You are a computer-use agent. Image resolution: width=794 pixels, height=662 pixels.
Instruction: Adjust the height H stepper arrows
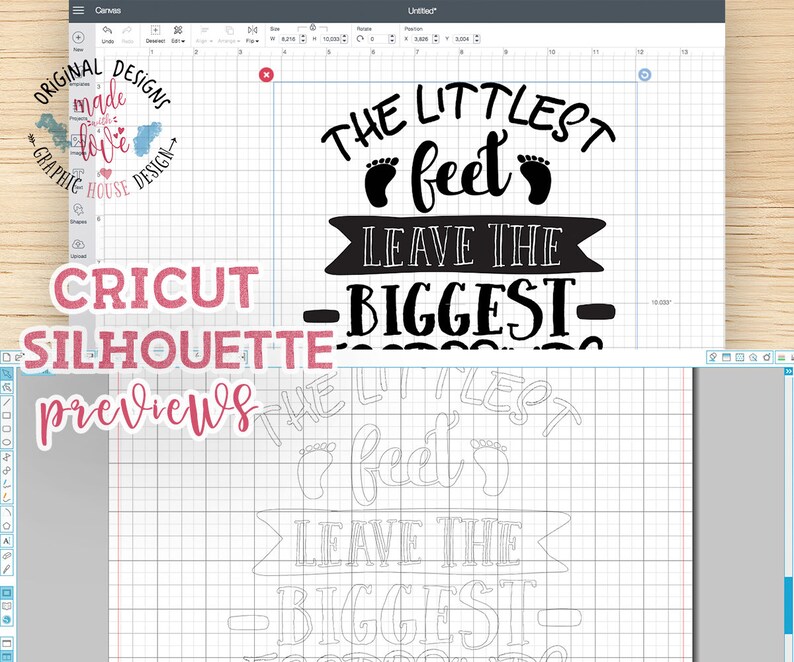pyautogui.click(x=344, y=39)
